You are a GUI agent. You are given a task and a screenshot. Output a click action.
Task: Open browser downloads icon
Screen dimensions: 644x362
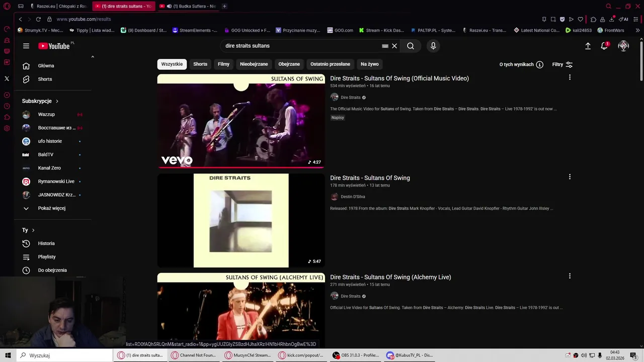[612, 19]
